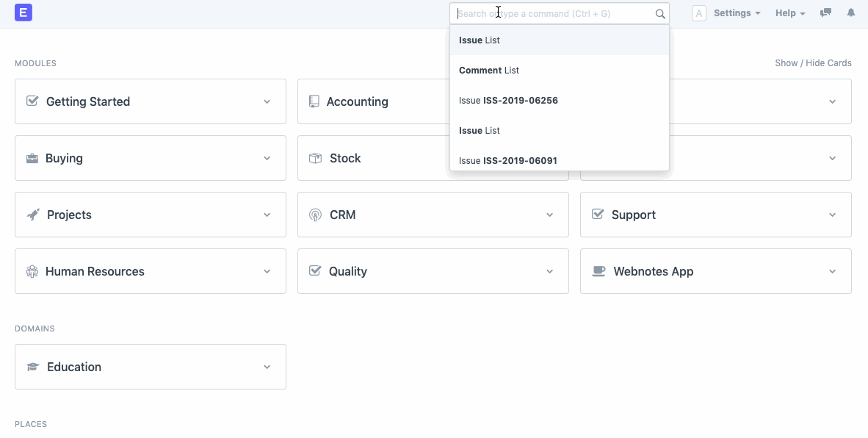Click the Education graduation cap icon
The image size is (868, 438).
pyautogui.click(x=33, y=367)
